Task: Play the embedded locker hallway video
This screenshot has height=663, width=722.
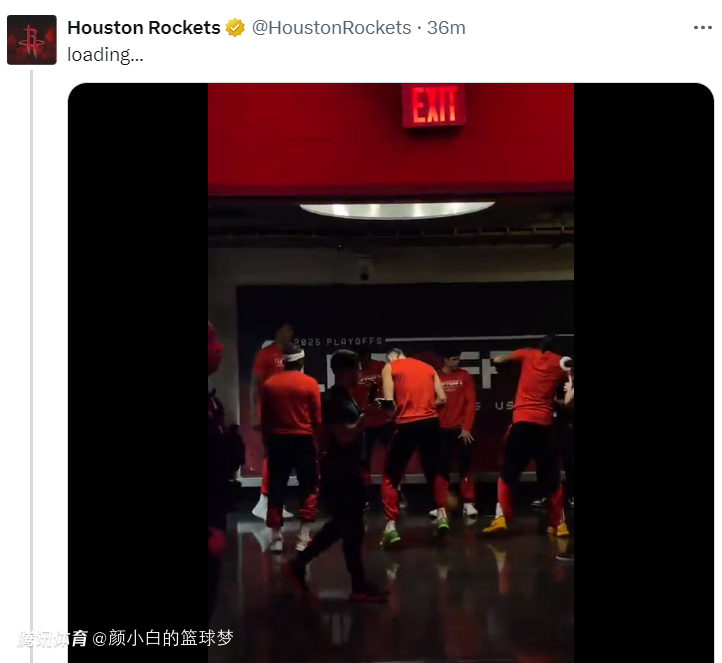Action: (391, 373)
